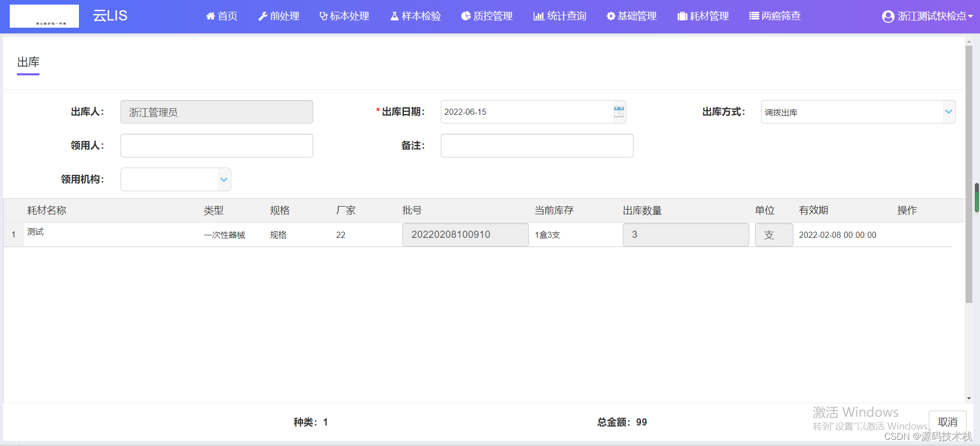Click the 出库人 field showing 浙江管理员
The height and width of the screenshot is (446, 980).
[x=216, y=112]
